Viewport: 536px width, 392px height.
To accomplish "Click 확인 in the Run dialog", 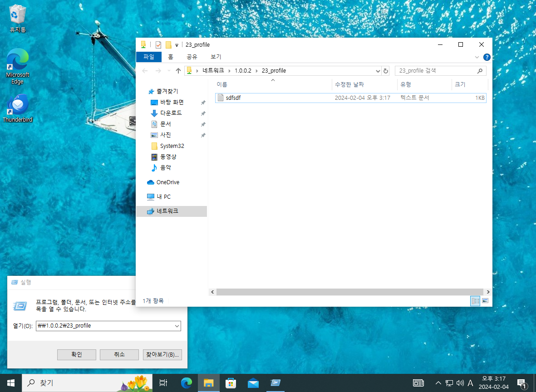I will coord(77,354).
